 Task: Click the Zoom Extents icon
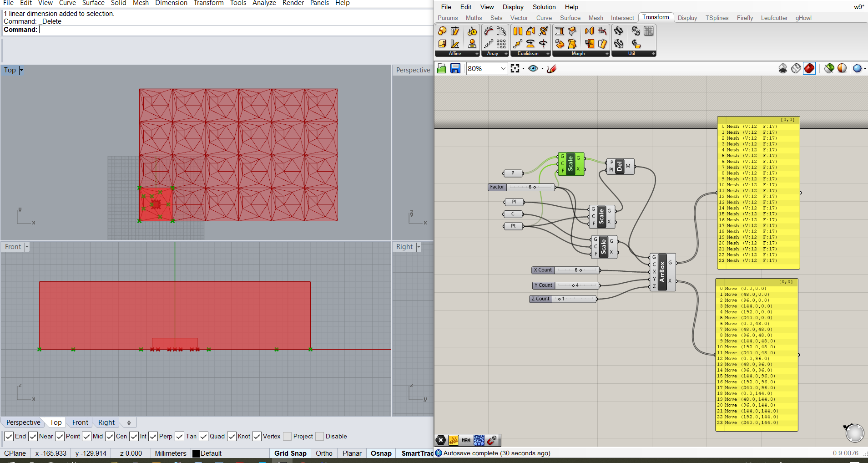coord(515,68)
